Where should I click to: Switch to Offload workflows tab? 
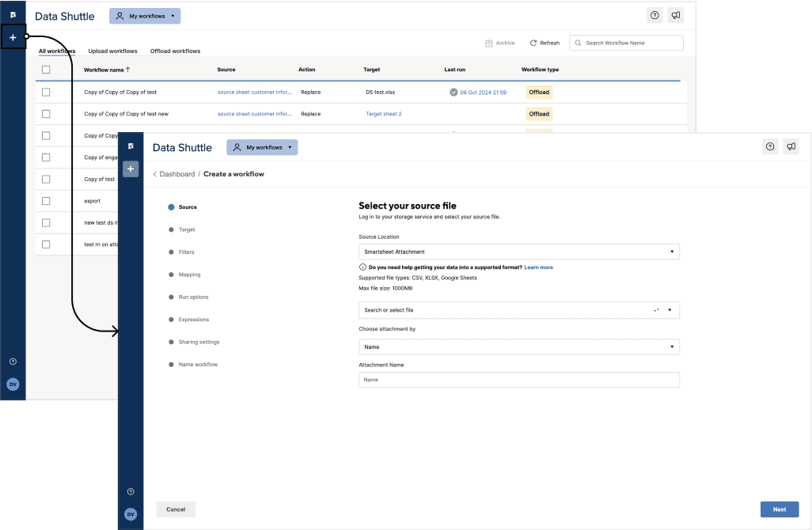point(175,51)
